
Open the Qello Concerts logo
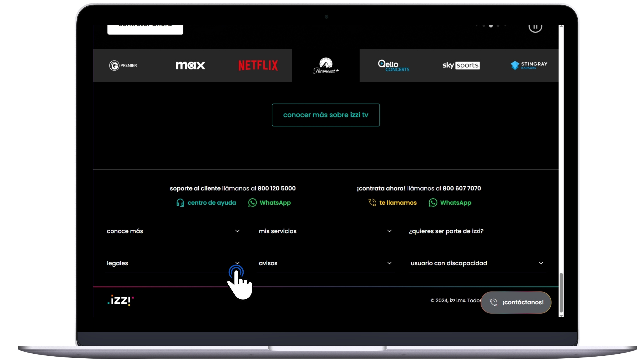[393, 65]
